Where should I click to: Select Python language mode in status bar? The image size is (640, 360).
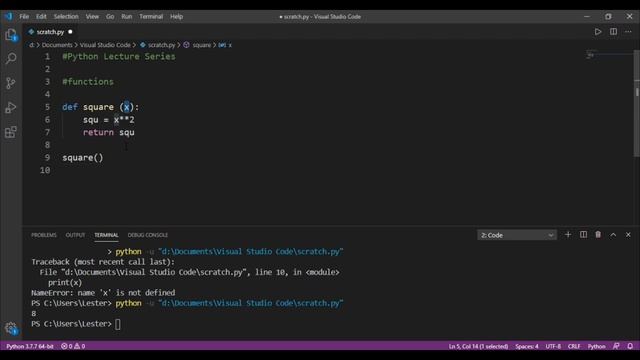[x=596, y=346]
